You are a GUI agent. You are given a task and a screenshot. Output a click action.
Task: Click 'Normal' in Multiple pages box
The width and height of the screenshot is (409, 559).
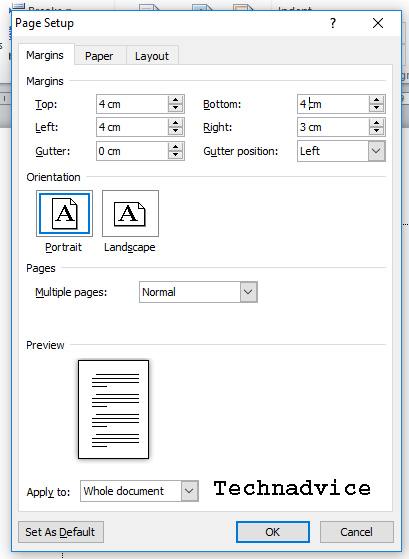tap(159, 292)
